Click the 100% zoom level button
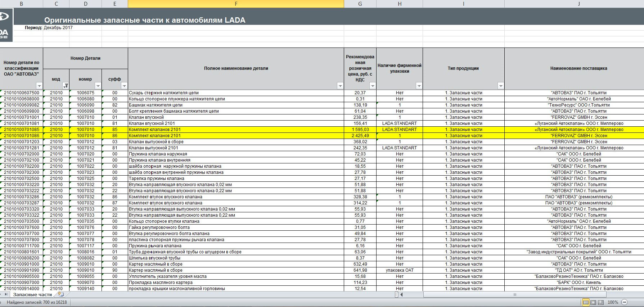Viewport: 644px width, 307px height. pos(613,302)
